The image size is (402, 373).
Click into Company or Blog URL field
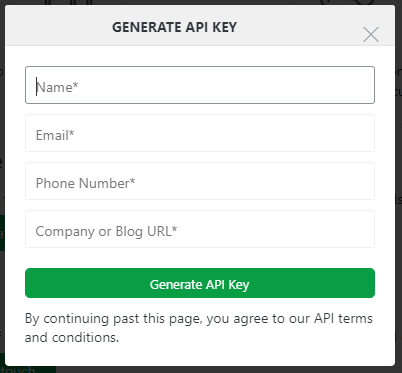click(200, 229)
